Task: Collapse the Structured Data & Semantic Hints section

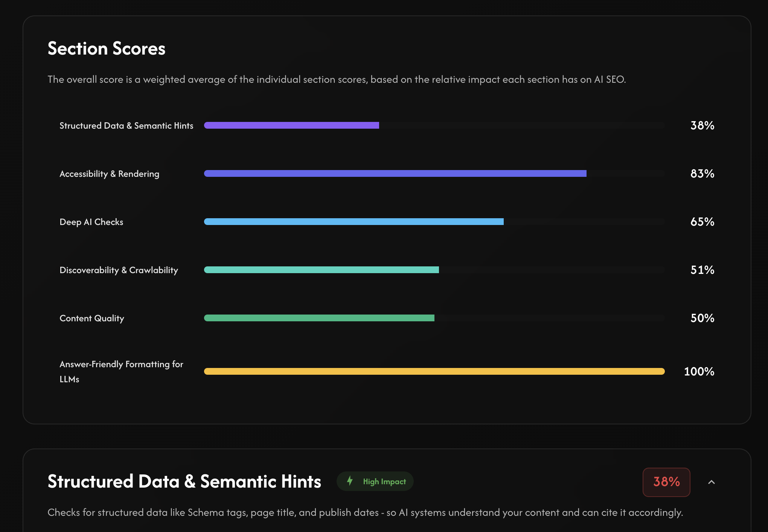Action: [711, 482]
